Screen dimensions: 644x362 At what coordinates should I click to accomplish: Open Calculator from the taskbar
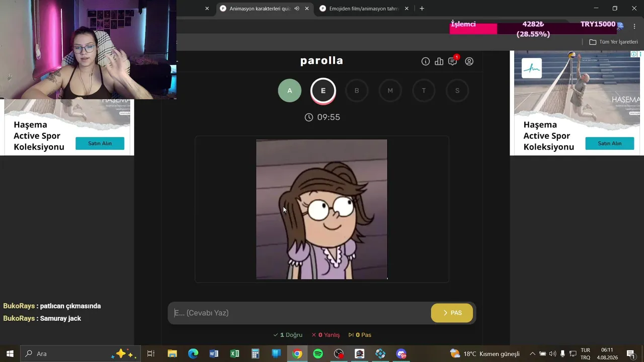coord(255,353)
